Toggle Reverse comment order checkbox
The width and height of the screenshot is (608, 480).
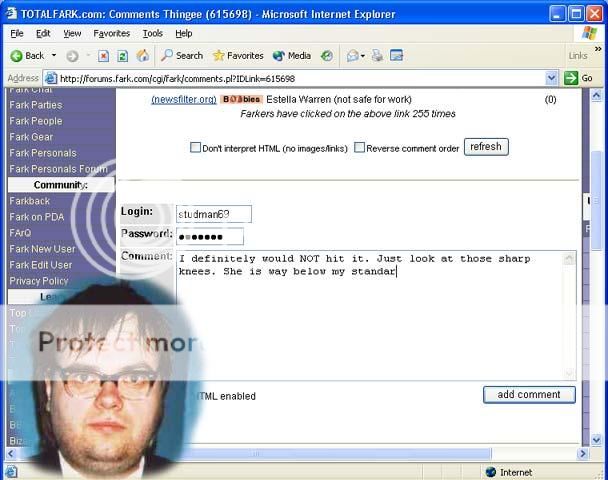point(360,148)
